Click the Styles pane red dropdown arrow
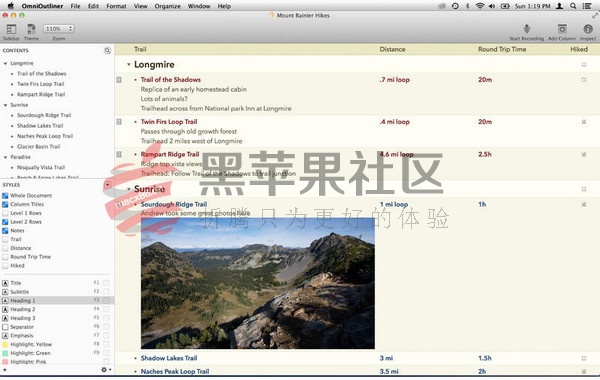The width and height of the screenshot is (600, 380). point(108,185)
